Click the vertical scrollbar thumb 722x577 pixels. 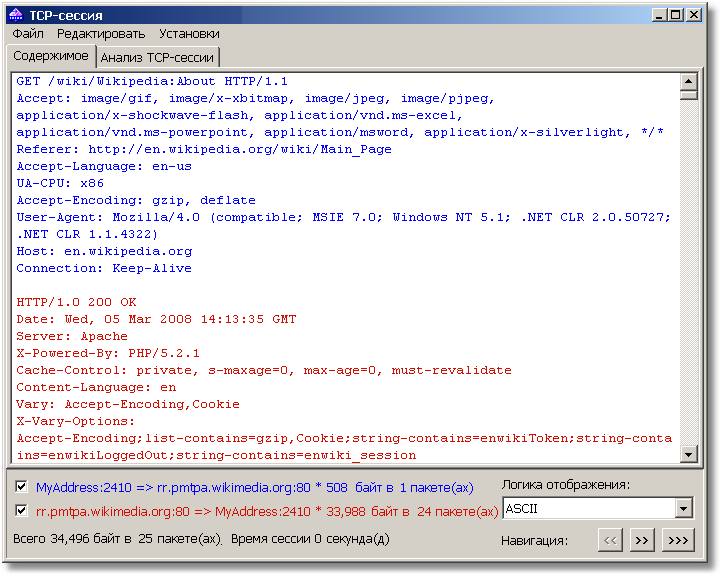[x=688, y=95]
